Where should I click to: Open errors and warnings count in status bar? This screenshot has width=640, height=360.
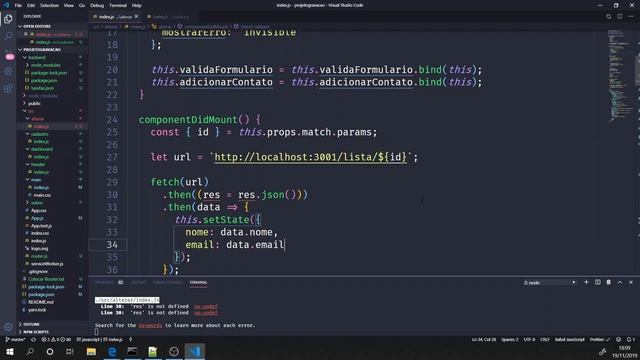tap(56, 340)
